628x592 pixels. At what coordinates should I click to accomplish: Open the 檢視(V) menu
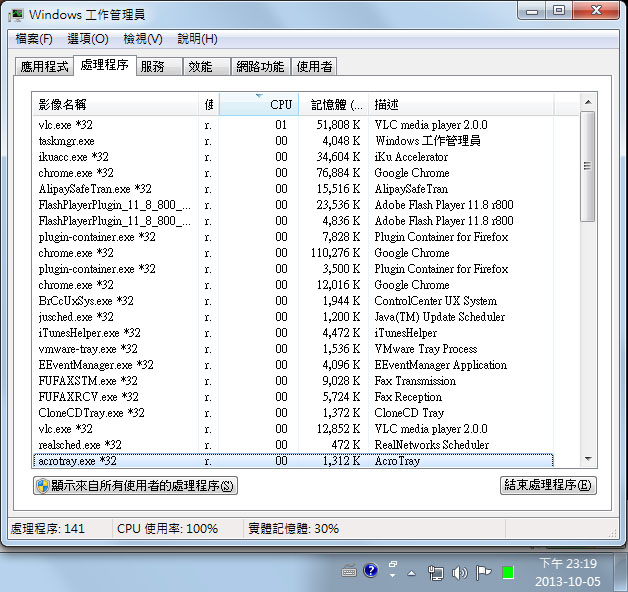[x=143, y=39]
